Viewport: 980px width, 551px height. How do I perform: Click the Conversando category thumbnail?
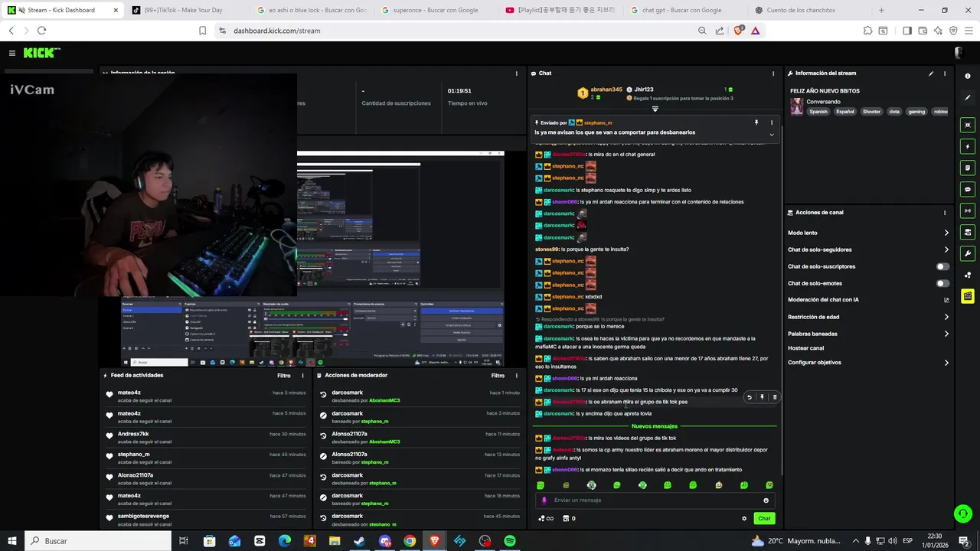797,106
